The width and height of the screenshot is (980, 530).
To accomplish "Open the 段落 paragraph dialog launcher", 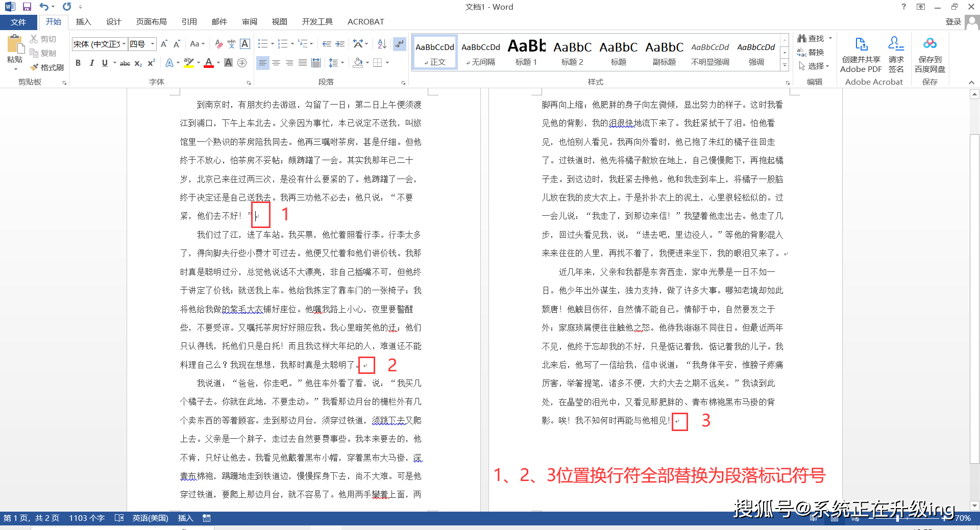I will [403, 83].
